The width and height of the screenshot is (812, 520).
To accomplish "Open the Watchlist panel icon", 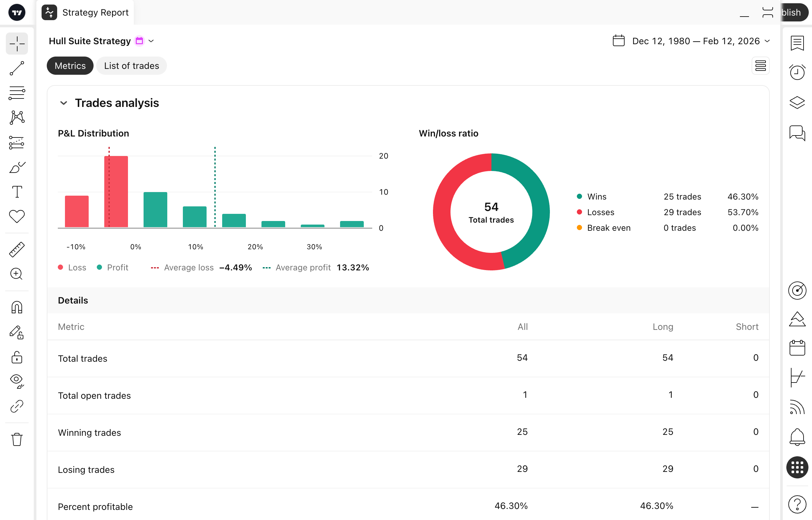I will coord(797,43).
